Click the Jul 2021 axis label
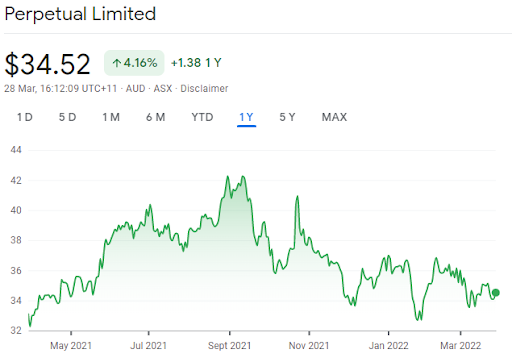512x362 pixels. (x=148, y=346)
